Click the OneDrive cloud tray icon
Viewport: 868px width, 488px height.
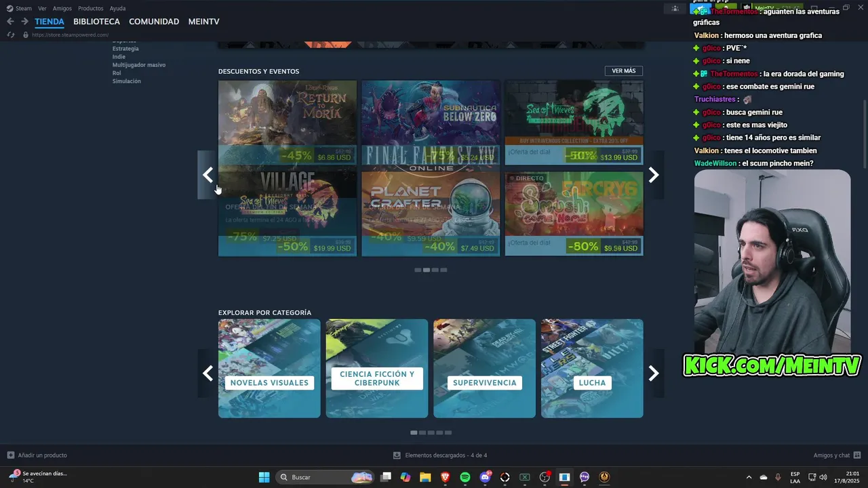[x=764, y=477]
